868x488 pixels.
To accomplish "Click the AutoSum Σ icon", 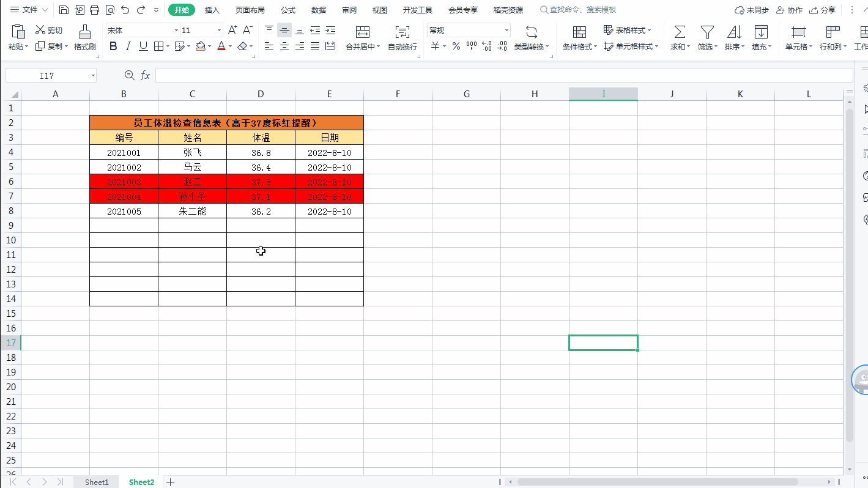I will click(680, 32).
